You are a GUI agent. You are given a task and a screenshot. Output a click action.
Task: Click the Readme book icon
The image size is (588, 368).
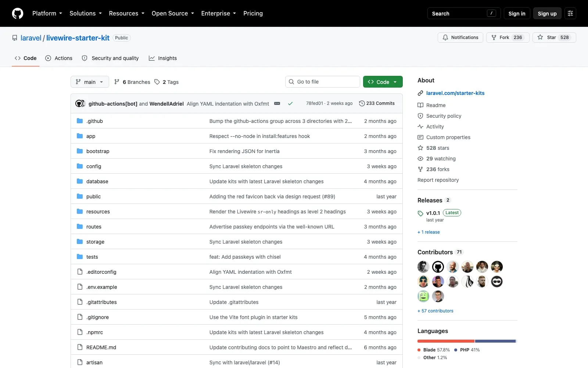click(420, 105)
